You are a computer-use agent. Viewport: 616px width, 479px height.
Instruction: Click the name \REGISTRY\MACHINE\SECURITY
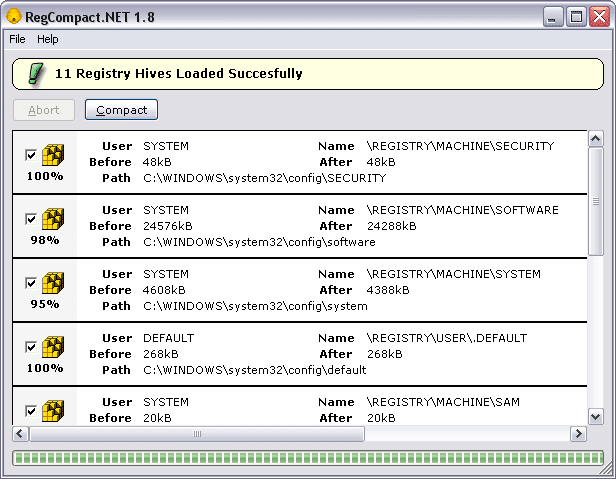[x=460, y=146]
